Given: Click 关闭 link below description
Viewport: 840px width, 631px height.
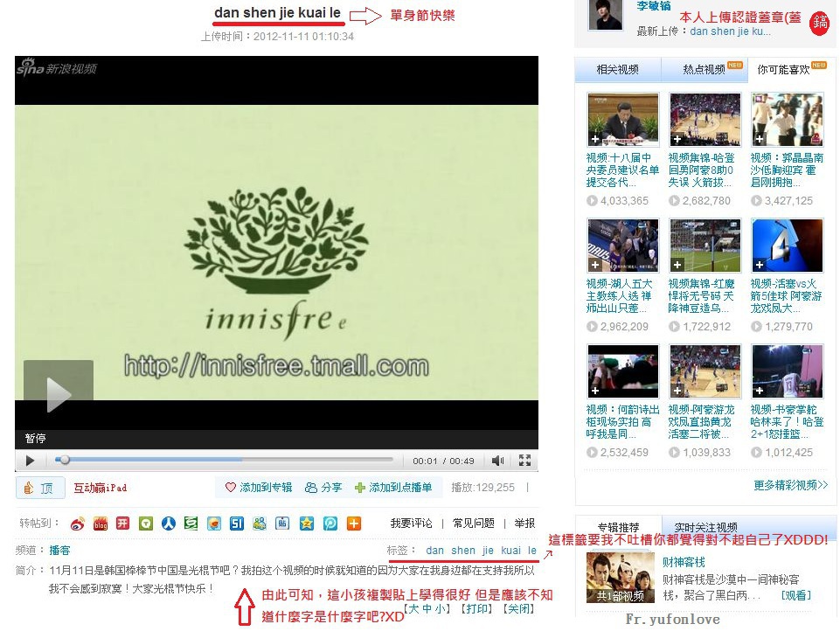Looking at the screenshot, I should [x=518, y=608].
